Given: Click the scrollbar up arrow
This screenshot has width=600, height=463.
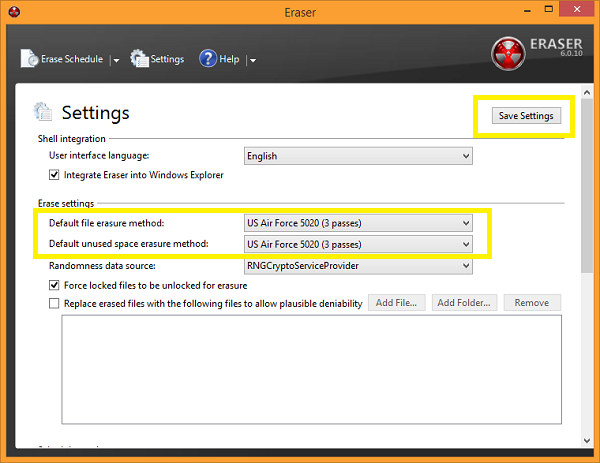Looking at the screenshot, I should (x=587, y=92).
